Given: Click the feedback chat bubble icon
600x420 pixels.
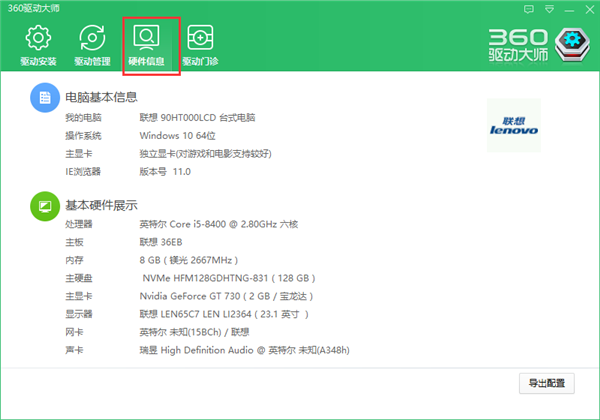Looking at the screenshot, I should (x=529, y=10).
